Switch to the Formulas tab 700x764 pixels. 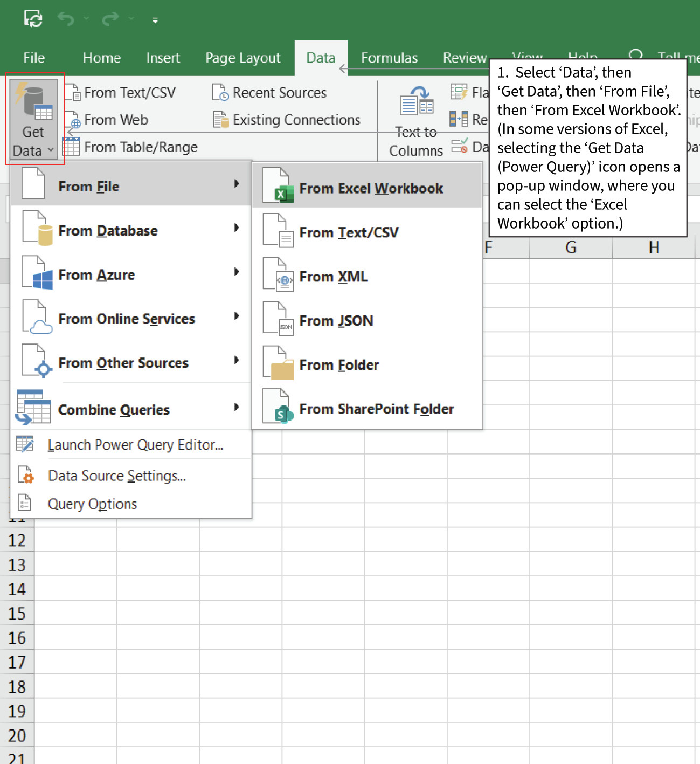click(x=389, y=58)
